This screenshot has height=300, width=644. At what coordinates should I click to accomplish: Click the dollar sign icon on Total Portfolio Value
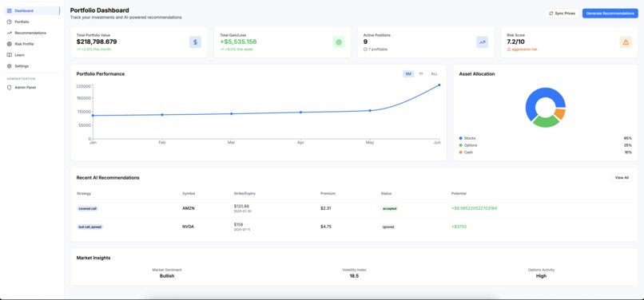[195, 42]
